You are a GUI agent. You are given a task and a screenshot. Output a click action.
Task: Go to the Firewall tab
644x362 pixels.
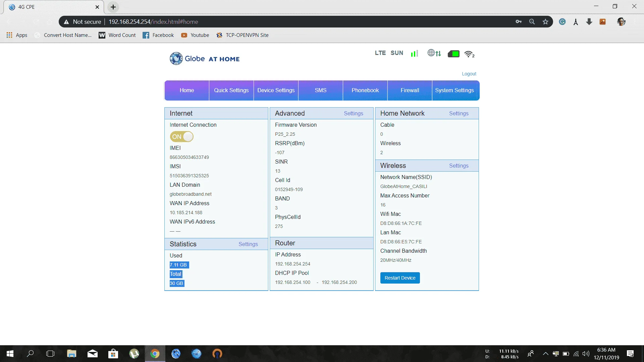pos(410,90)
